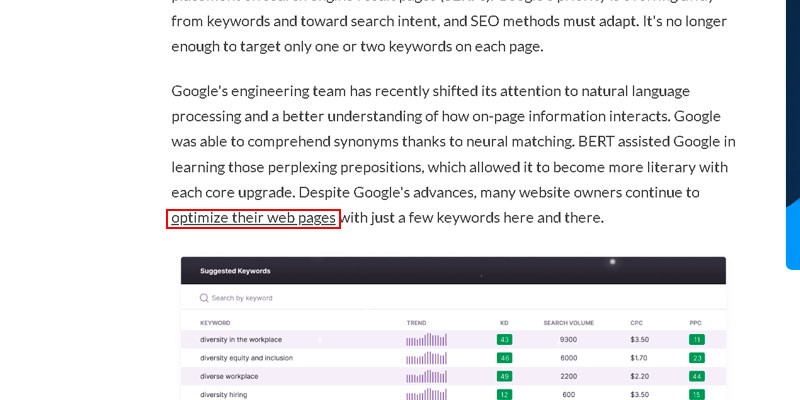Click search volume value 9300
This screenshot has height=400, width=800.
coord(568,340)
